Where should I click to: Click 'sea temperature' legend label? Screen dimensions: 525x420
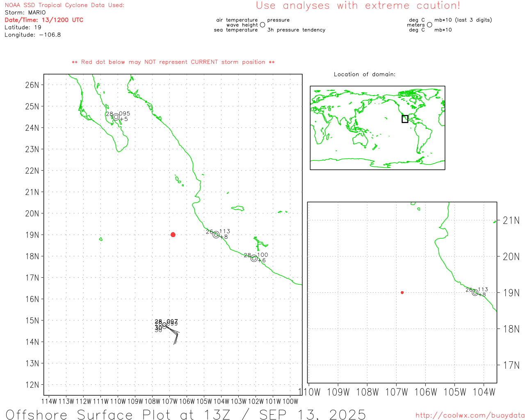(236, 30)
